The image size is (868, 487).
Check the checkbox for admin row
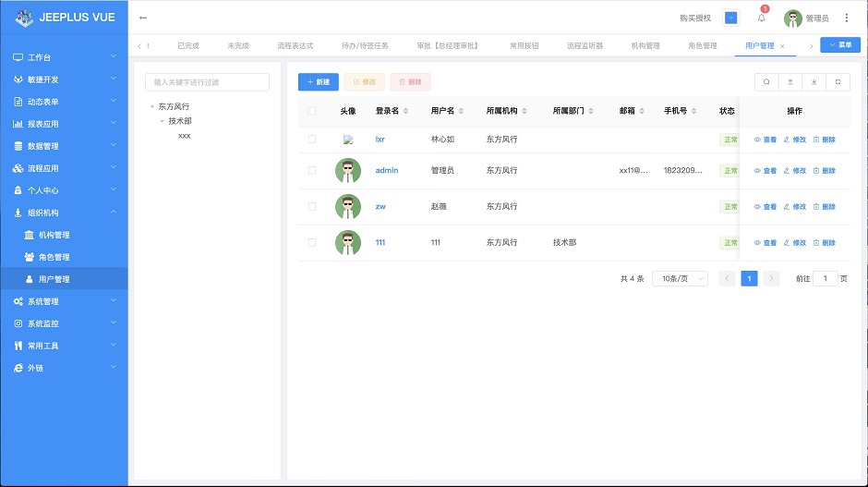312,171
